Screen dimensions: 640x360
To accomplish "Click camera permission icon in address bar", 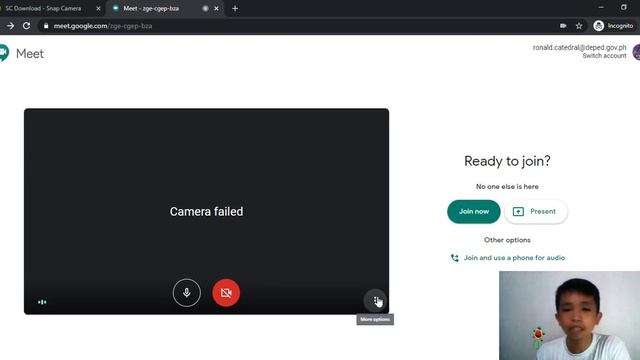I will 563,26.
